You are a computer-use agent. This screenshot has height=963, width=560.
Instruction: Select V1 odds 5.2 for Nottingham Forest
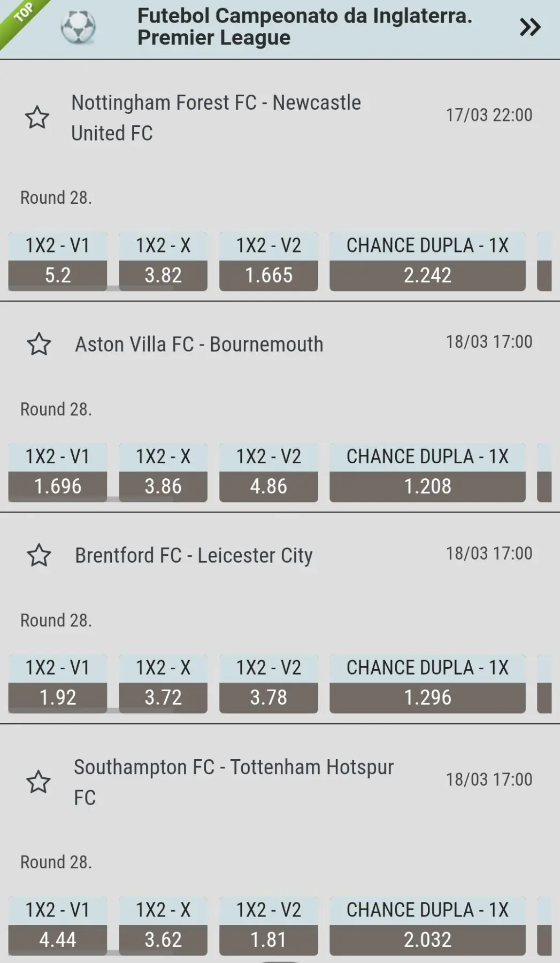58,275
